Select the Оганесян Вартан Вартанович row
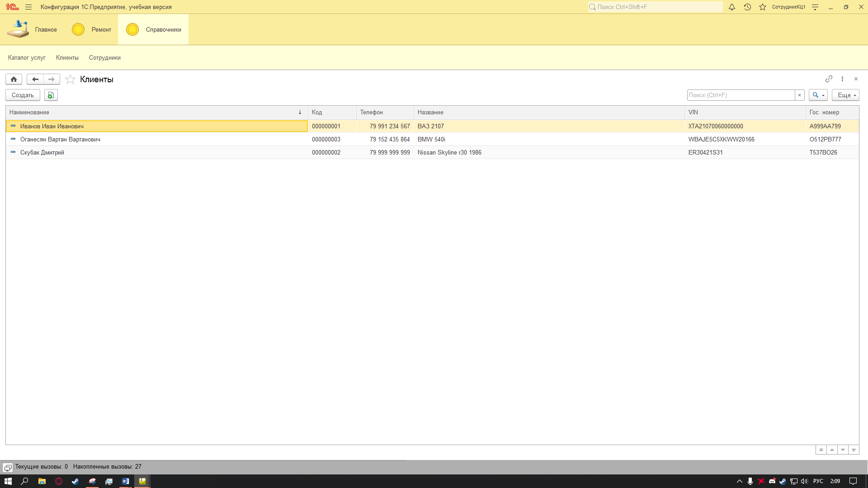Viewport: 868px width, 488px height. pos(432,140)
